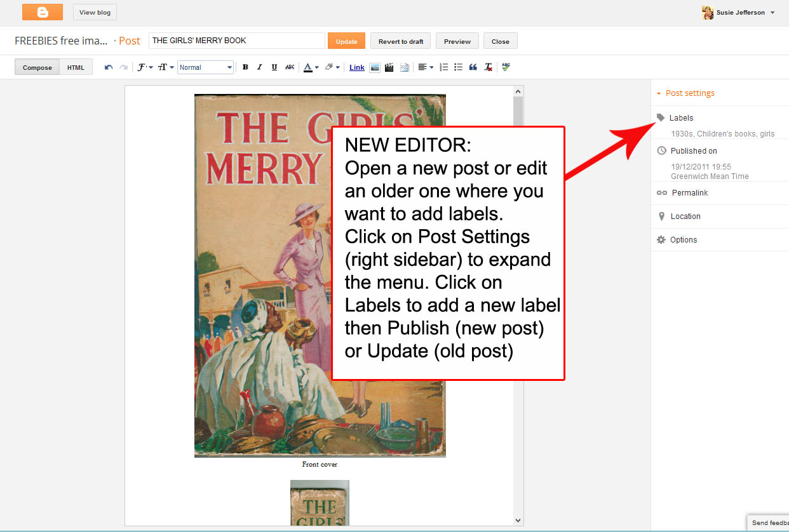Click the orange 'Post' heading text
The width and height of the screenshot is (789, 532).
pyautogui.click(x=130, y=41)
